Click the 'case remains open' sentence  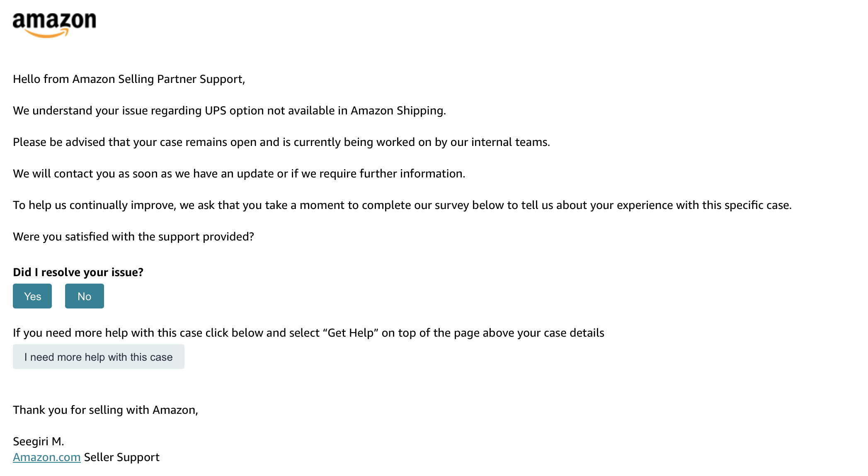(x=281, y=142)
